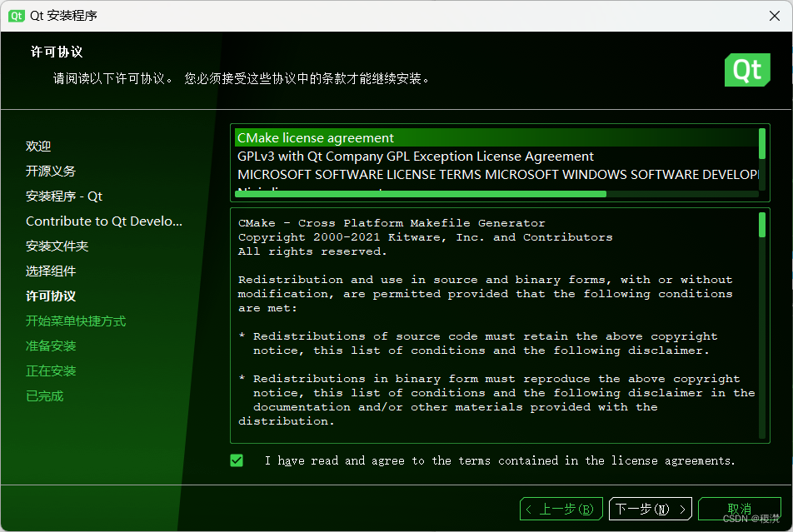Click the 'All rights reserved.' line

(x=312, y=251)
